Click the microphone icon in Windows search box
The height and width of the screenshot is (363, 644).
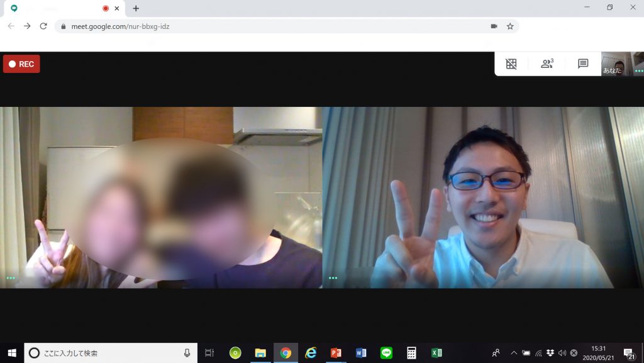[187, 353]
